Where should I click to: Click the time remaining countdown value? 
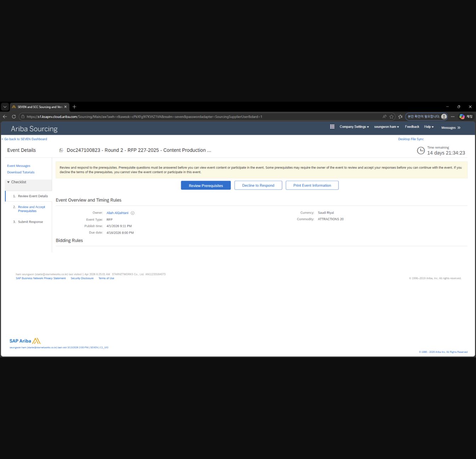pyautogui.click(x=446, y=153)
